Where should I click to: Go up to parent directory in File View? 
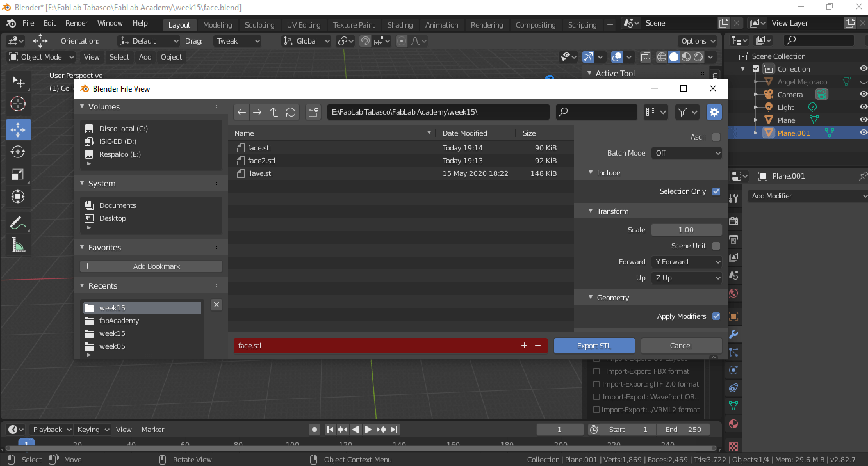click(x=274, y=112)
